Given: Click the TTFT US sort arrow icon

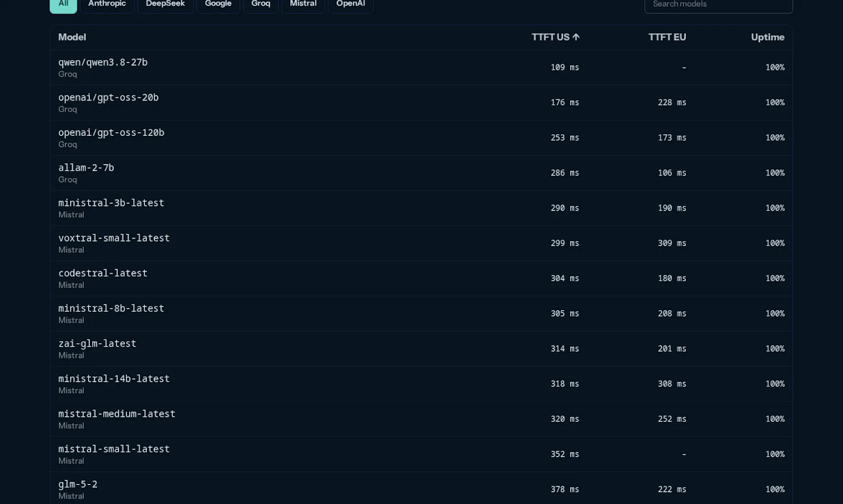Looking at the screenshot, I should click(x=576, y=37).
